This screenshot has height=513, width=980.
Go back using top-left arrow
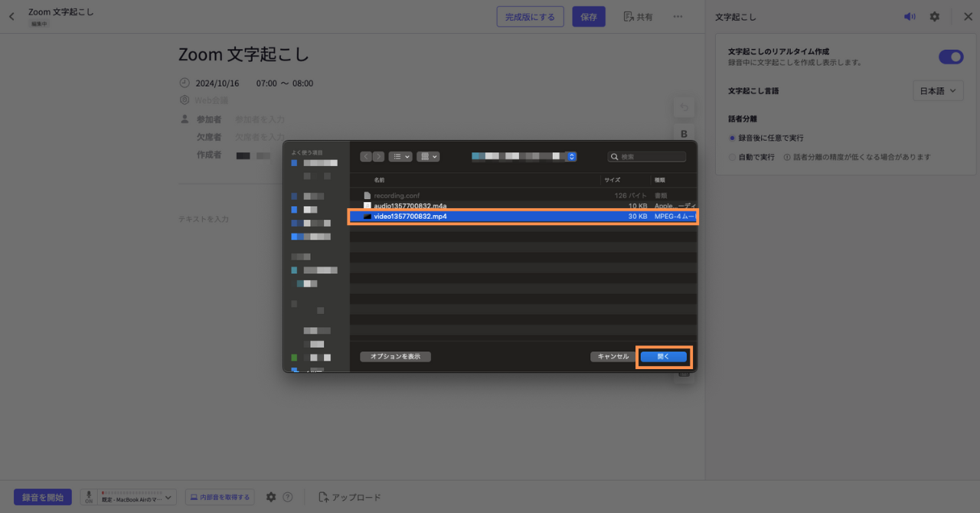click(x=11, y=16)
